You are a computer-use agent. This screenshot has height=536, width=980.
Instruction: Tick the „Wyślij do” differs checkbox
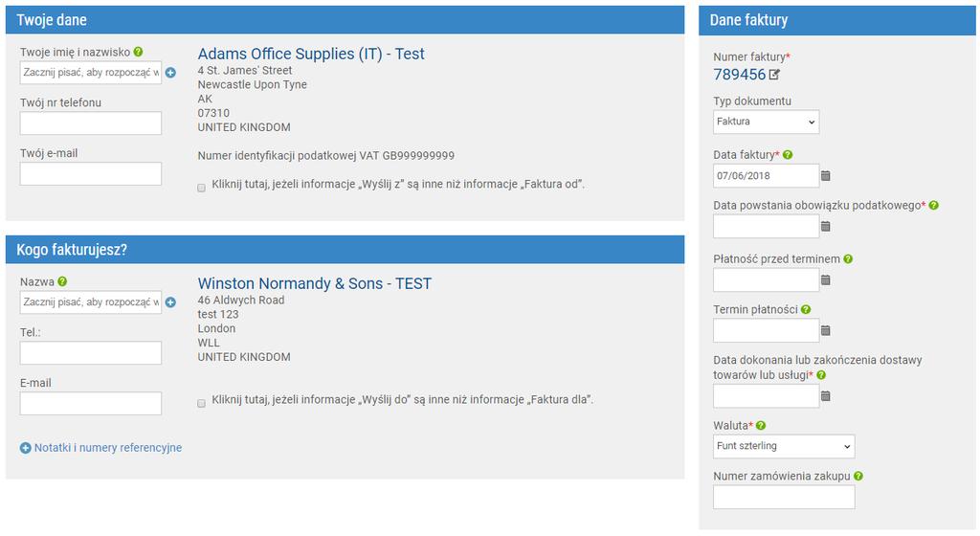[x=201, y=403]
